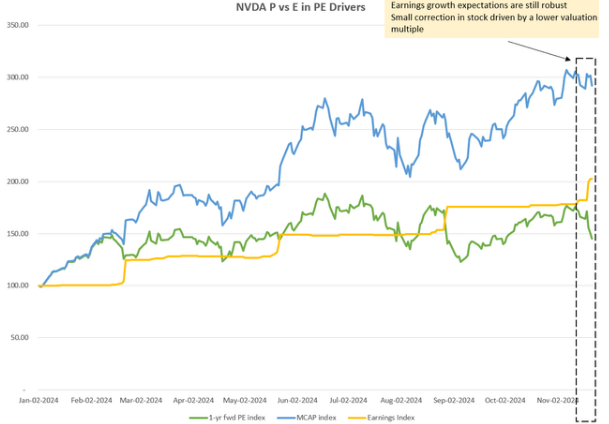Viewport: 609px width, 424px height.
Task: Click the green legend line marker
Action: [x=199, y=418]
